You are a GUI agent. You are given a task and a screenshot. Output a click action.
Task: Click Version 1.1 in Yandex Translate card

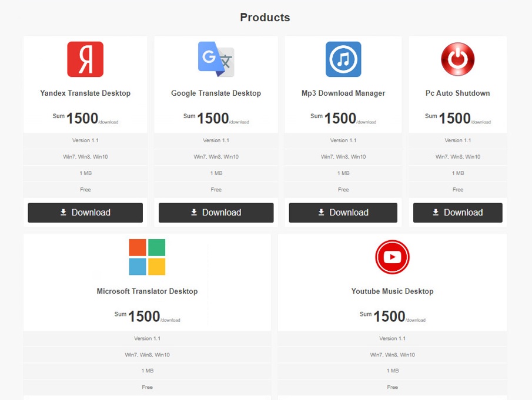(x=85, y=140)
